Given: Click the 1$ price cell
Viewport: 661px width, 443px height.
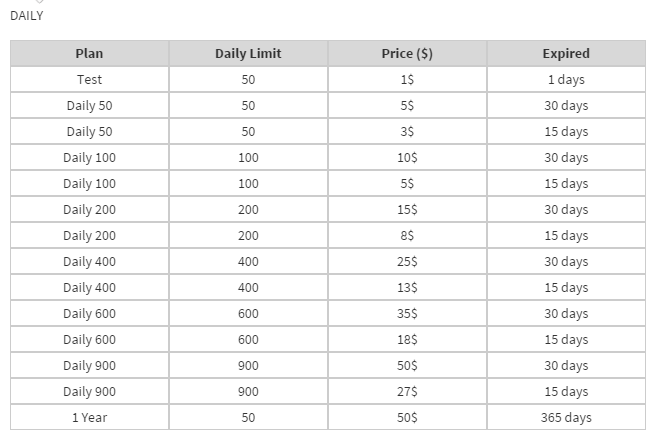Looking at the screenshot, I should coord(407,80).
